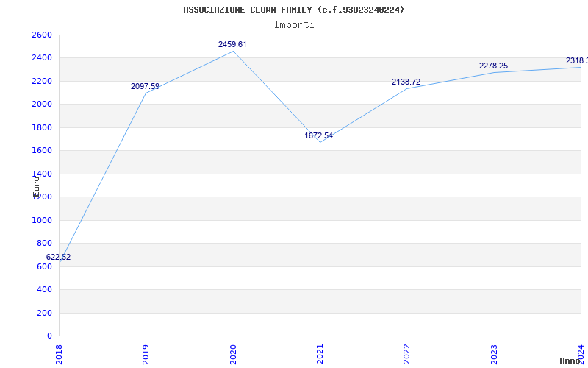Select the 1672.54 data label
Viewport: 588px width, 368px height.
(x=318, y=135)
